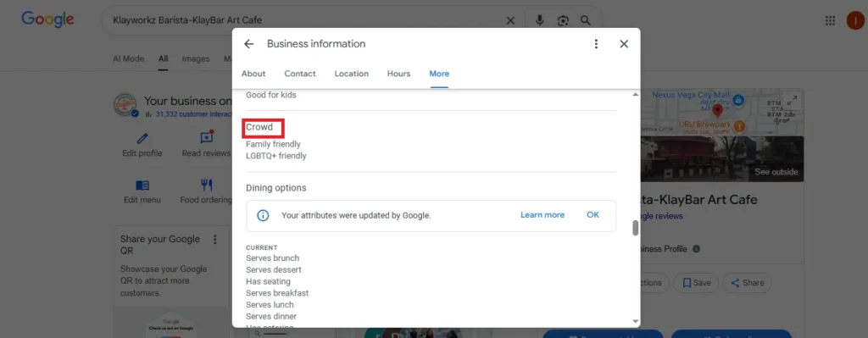
Task: Click the magnifier search icon
Action: pyautogui.click(x=585, y=20)
